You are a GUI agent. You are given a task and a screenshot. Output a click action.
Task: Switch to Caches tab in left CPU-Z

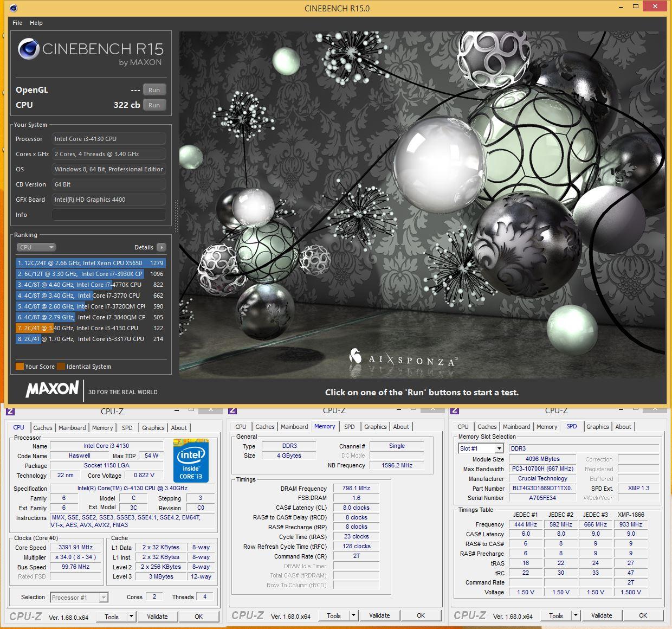(x=43, y=428)
